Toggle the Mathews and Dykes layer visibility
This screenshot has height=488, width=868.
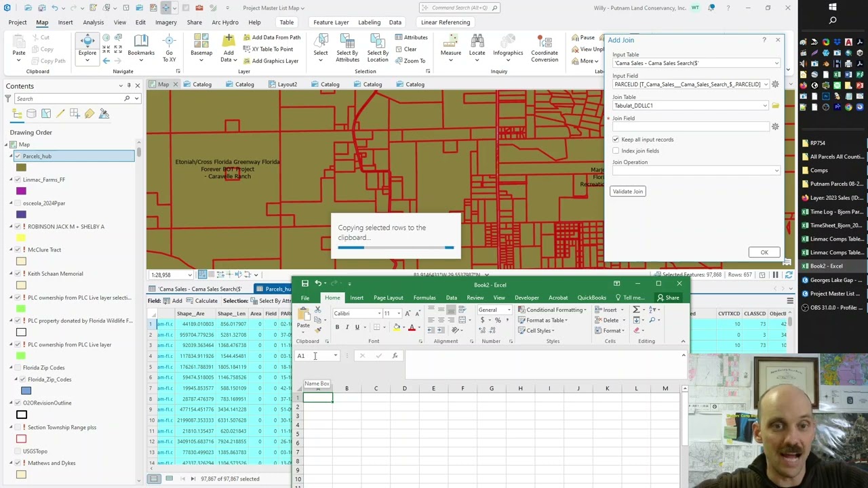pos(18,464)
